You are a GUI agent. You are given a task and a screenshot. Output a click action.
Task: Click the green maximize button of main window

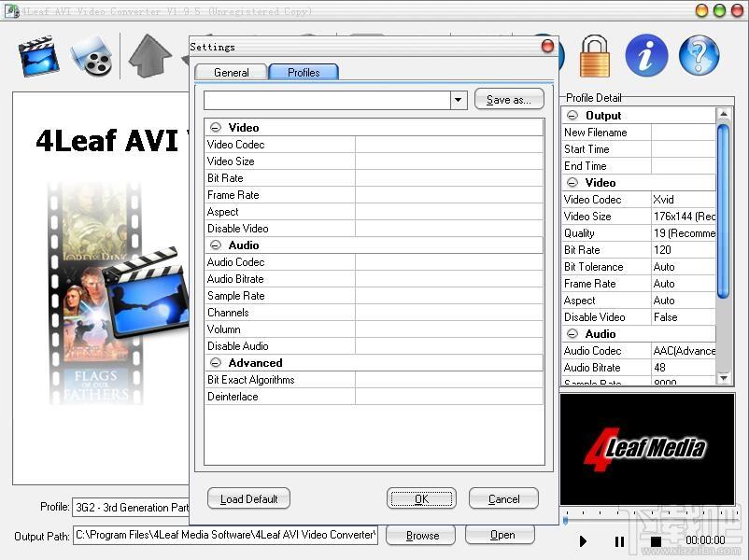point(719,10)
